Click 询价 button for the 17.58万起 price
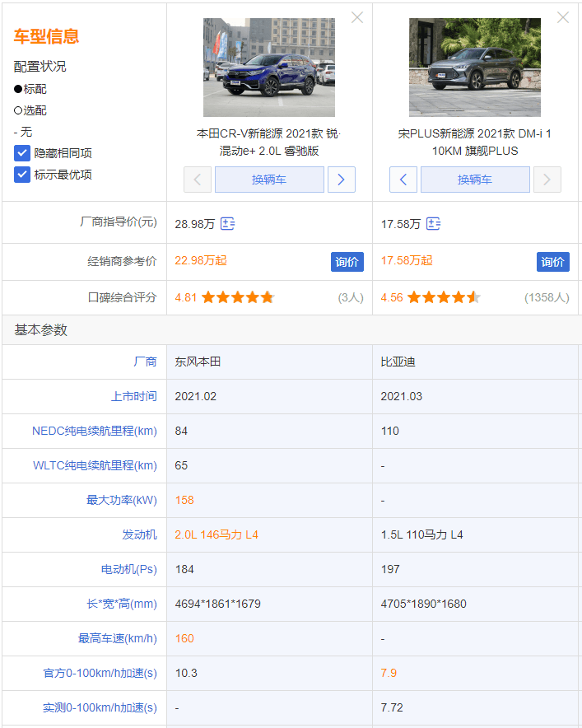582x728 pixels. tap(552, 262)
